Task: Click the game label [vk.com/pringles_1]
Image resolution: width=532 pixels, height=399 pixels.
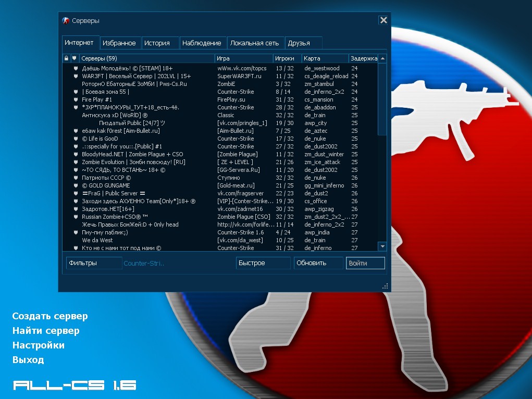Action: tap(242, 123)
